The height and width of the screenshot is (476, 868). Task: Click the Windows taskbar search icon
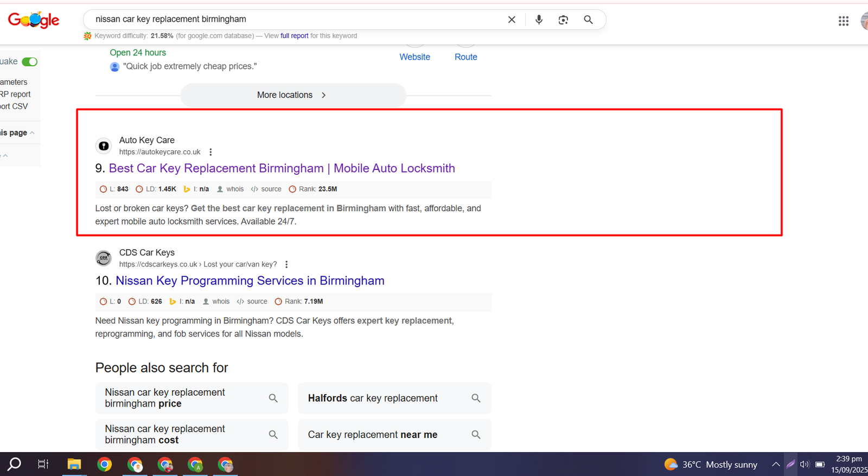pos(15,464)
